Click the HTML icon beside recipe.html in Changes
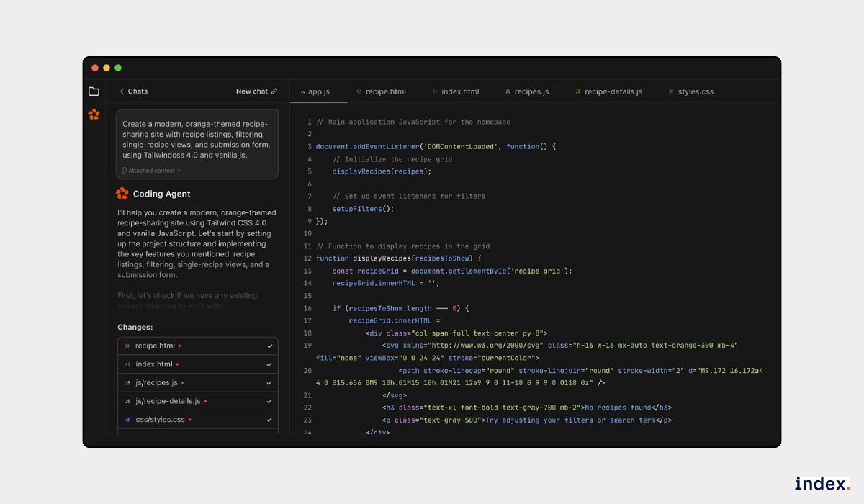Image resolution: width=864 pixels, height=504 pixels. [127, 346]
